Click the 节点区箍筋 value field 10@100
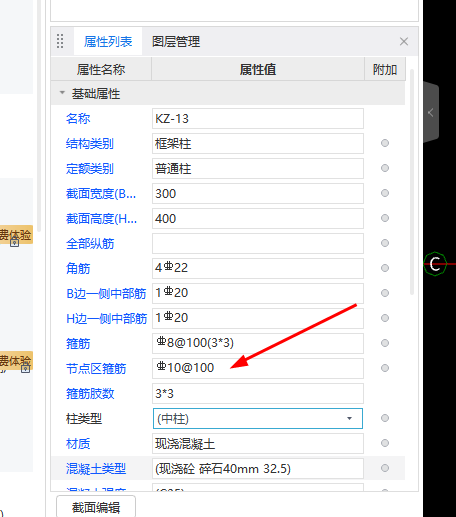456x517 pixels. click(x=258, y=368)
